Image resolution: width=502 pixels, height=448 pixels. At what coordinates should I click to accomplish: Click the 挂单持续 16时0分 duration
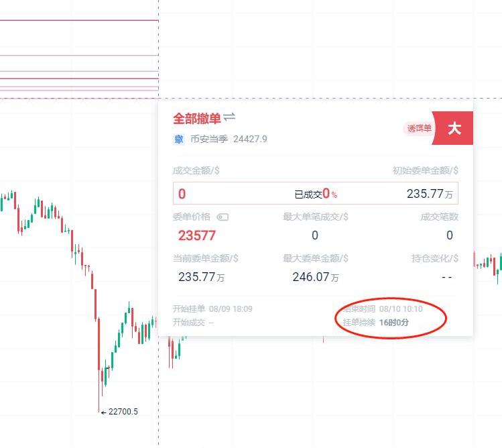(375, 323)
